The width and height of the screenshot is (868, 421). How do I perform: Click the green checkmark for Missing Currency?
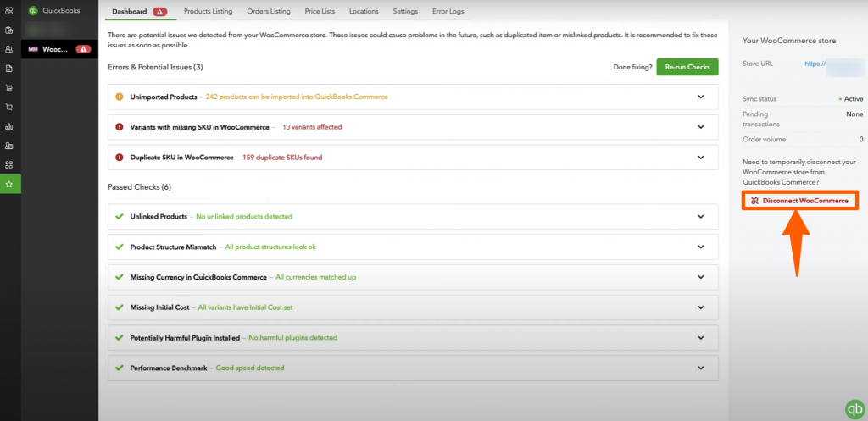(x=119, y=277)
